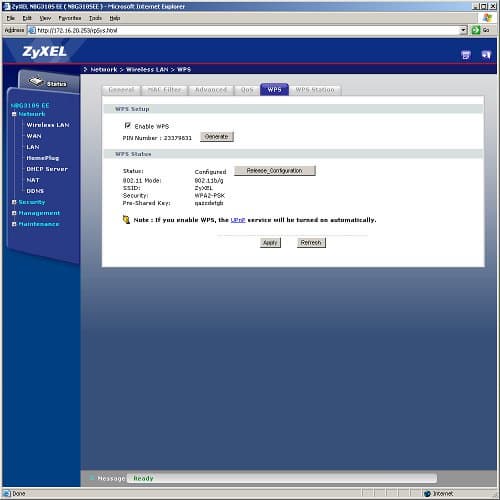The width and height of the screenshot is (500, 500).
Task: Switch to the General tab
Action: pos(121,90)
